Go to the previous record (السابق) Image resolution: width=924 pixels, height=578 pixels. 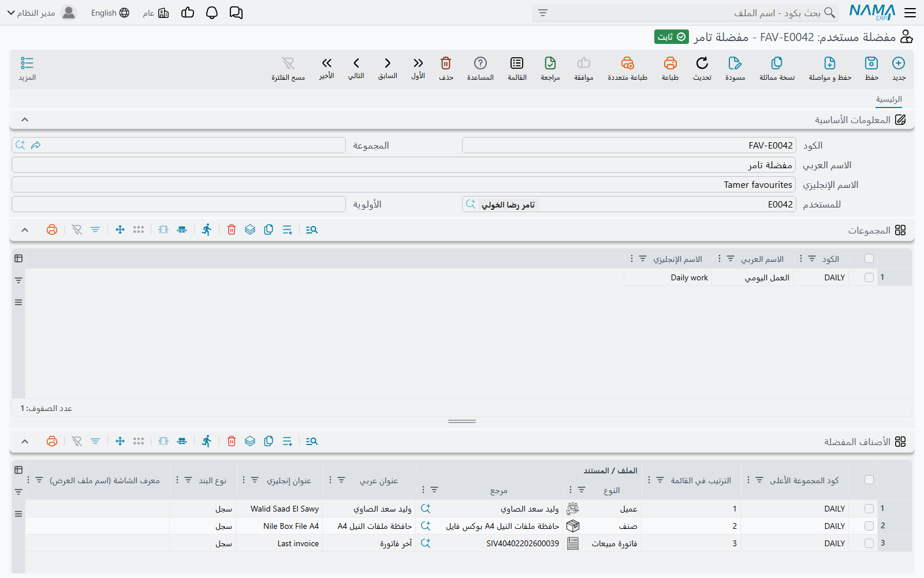click(388, 63)
